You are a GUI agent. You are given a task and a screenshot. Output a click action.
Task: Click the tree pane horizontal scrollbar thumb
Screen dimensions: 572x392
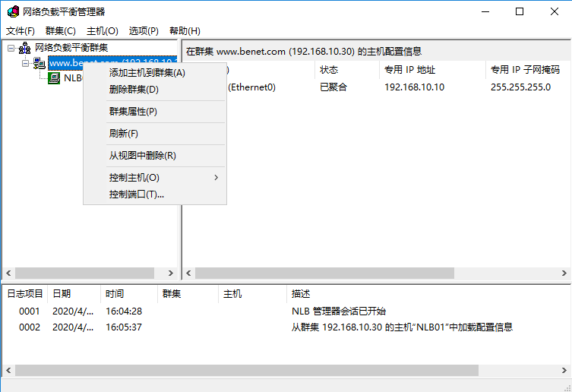(84, 273)
